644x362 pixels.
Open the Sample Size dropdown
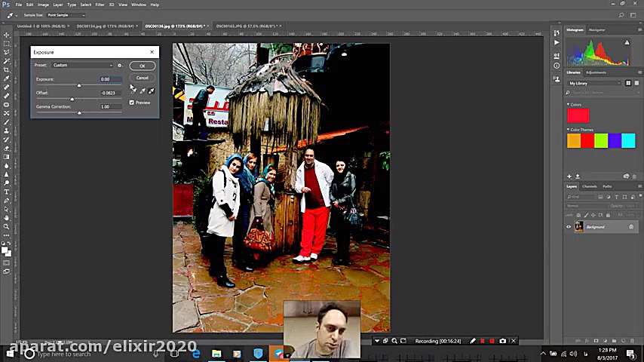tap(66, 15)
